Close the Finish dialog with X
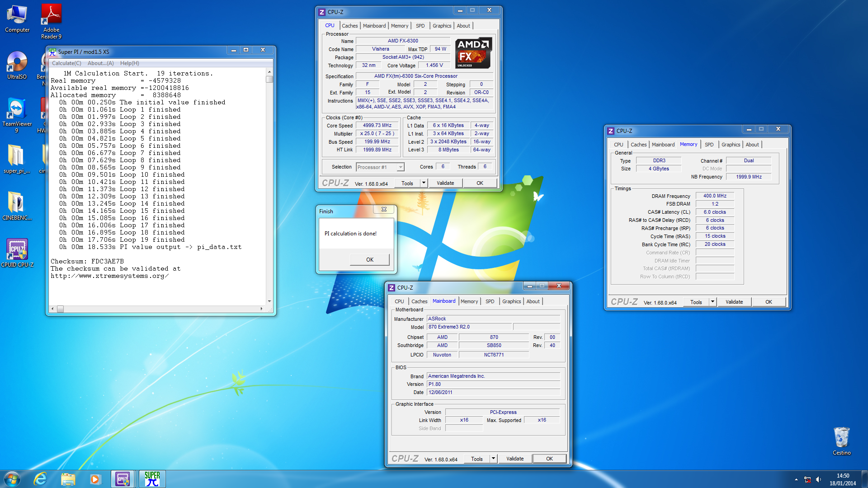868x488 pixels. tap(384, 209)
